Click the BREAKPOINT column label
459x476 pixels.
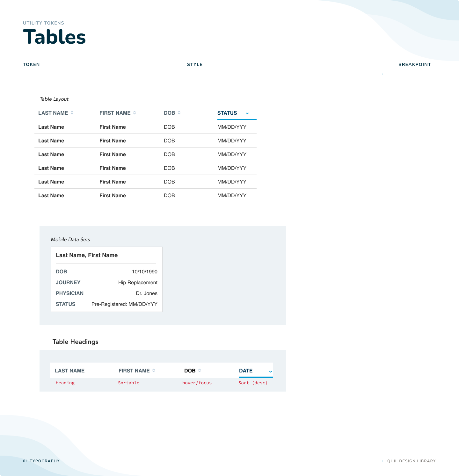(x=414, y=64)
